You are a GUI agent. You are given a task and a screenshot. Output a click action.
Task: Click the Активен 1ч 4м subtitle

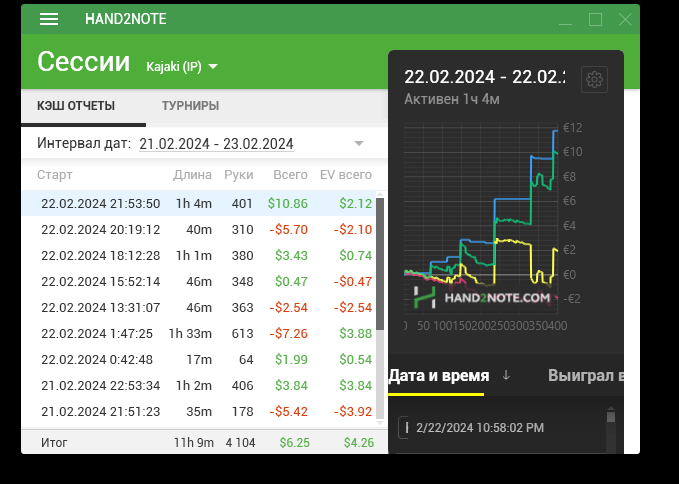(x=452, y=99)
